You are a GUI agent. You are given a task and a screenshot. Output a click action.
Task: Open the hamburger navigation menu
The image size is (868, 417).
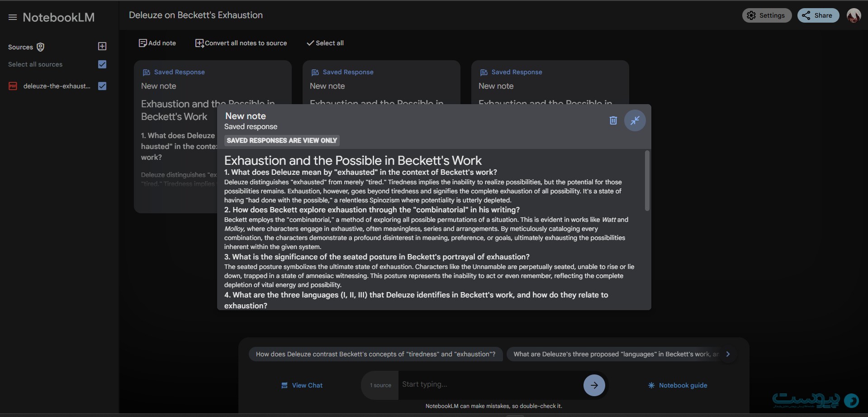point(13,17)
